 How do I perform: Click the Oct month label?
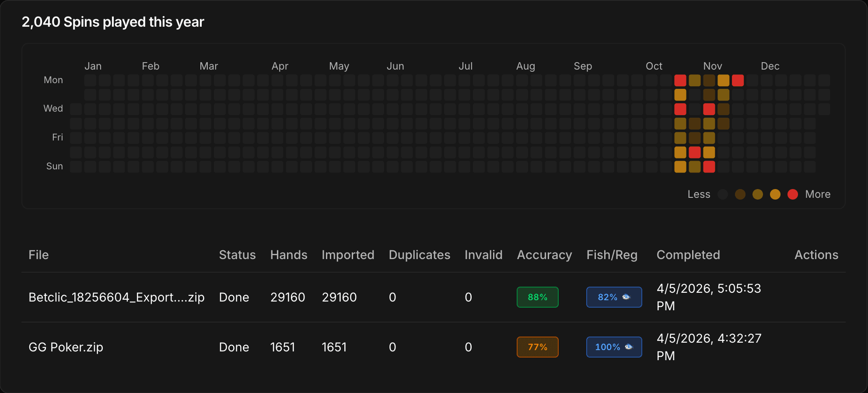pos(654,66)
